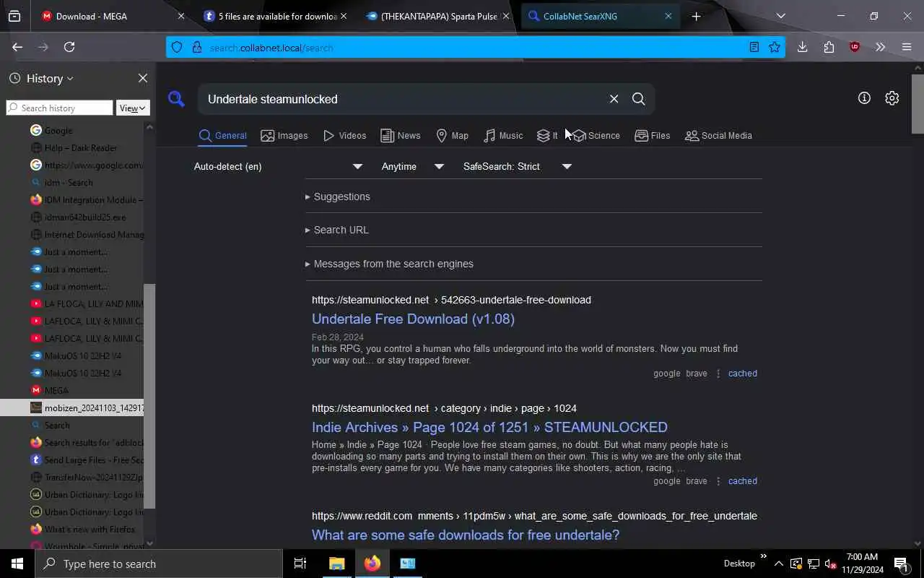Open the Firefox downloads panel
The image size is (924, 578).
coord(802,47)
